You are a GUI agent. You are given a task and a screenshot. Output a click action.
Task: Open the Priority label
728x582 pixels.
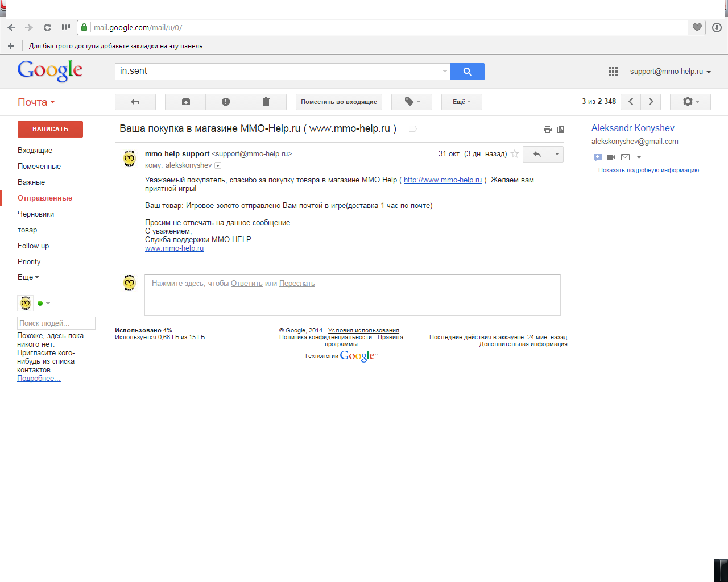pos(29,262)
